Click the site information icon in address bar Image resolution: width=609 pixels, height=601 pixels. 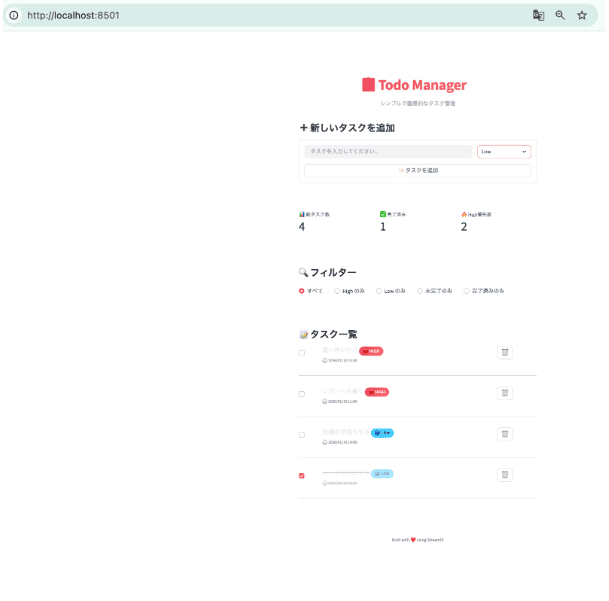pyautogui.click(x=14, y=16)
